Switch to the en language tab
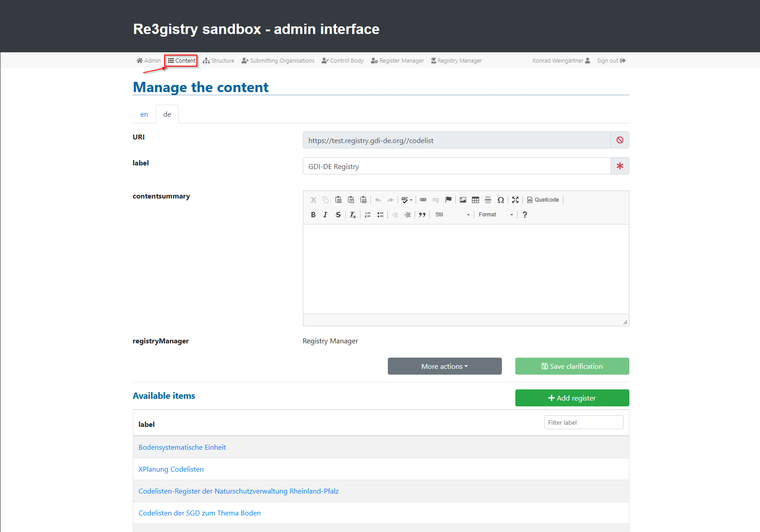 (144, 114)
